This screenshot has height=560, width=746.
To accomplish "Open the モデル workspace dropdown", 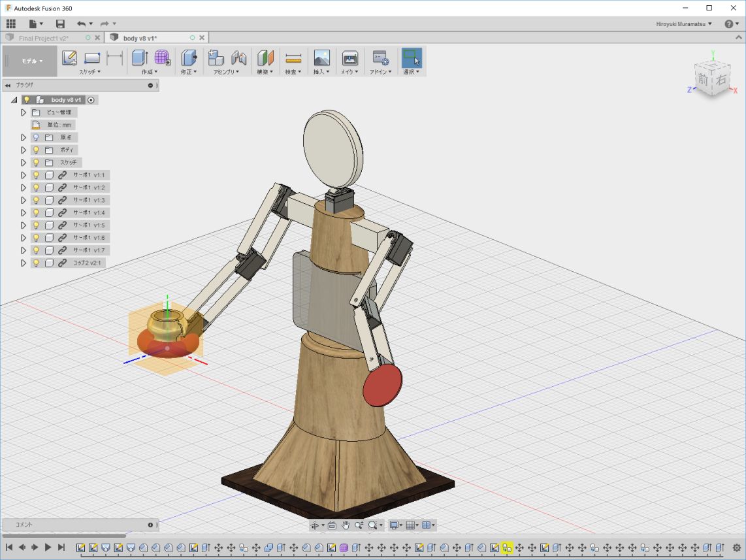I will point(32,61).
